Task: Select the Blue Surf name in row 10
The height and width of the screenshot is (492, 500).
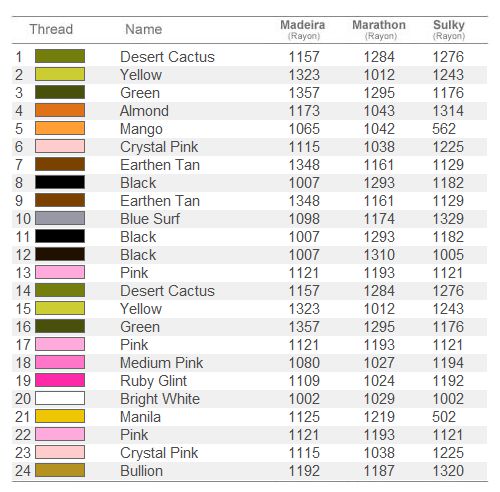Action: coord(150,219)
